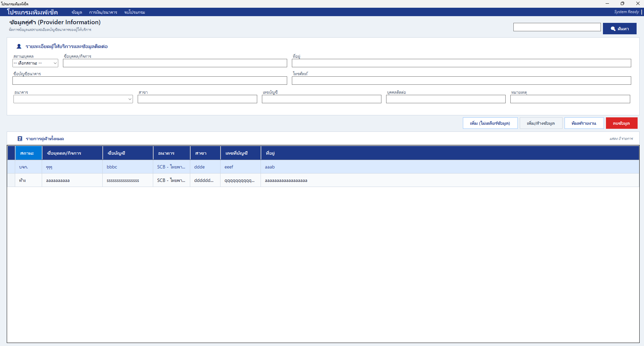The image size is (644, 346).
Task: Select the highlighted row with account bbbc
Action: 323,167
